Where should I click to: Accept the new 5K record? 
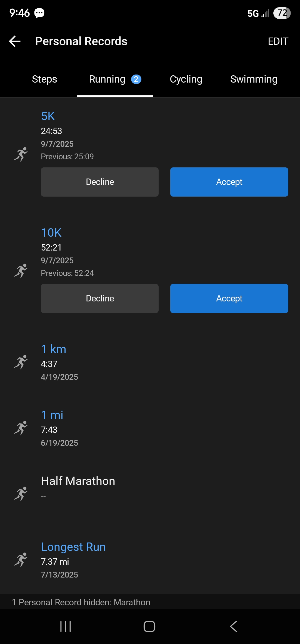pos(229,182)
